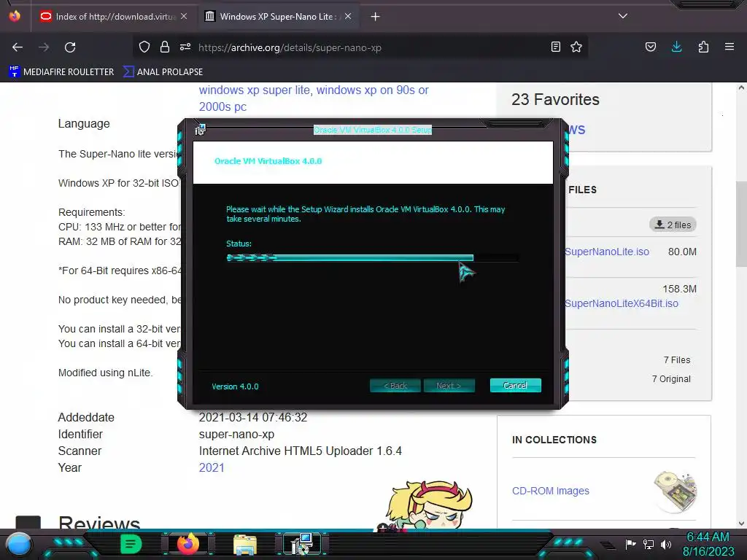Click the super-nano-xp identifier value

point(236,435)
